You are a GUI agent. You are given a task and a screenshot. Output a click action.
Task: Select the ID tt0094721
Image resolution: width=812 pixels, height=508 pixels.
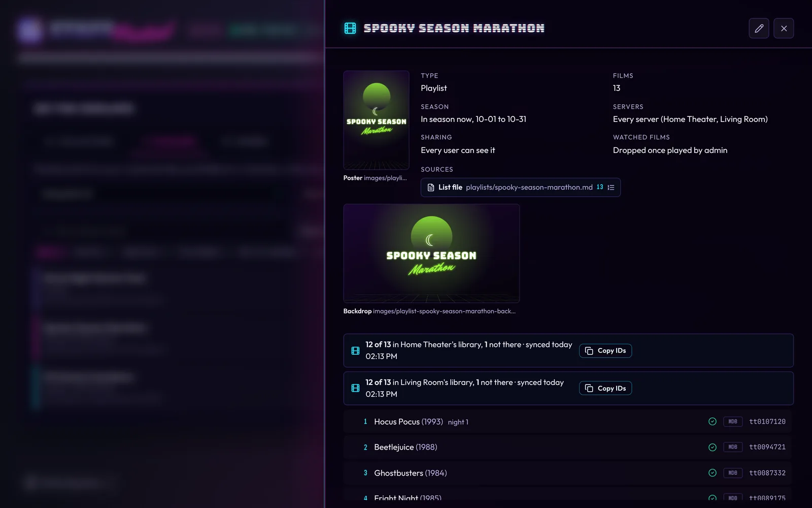point(767,447)
